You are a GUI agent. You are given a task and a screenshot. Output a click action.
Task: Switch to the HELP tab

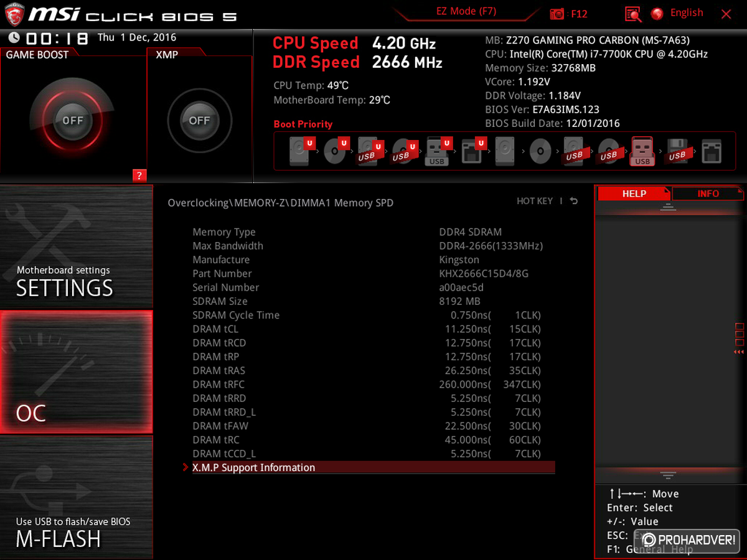[x=634, y=194]
